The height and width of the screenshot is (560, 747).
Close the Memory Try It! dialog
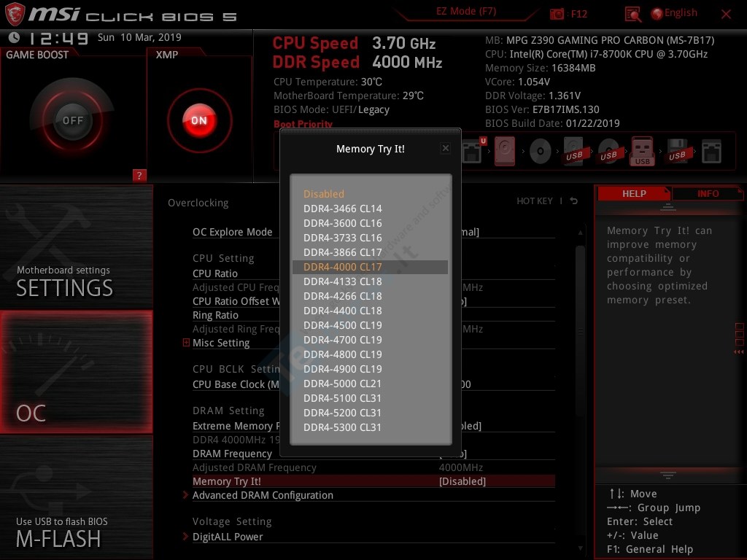[x=445, y=148]
